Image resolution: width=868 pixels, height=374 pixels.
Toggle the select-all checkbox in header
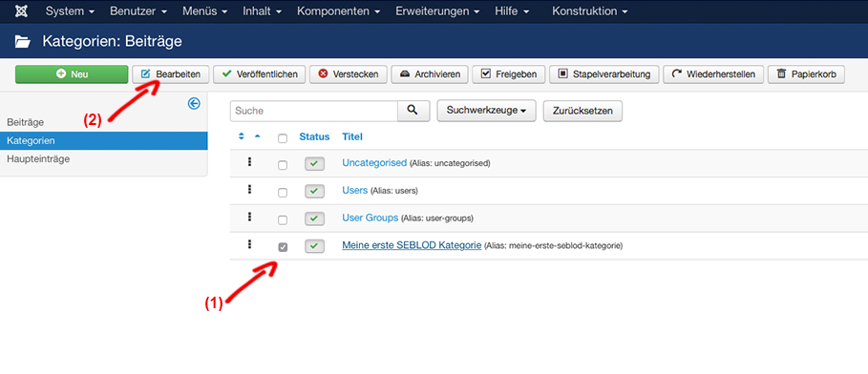[x=283, y=138]
